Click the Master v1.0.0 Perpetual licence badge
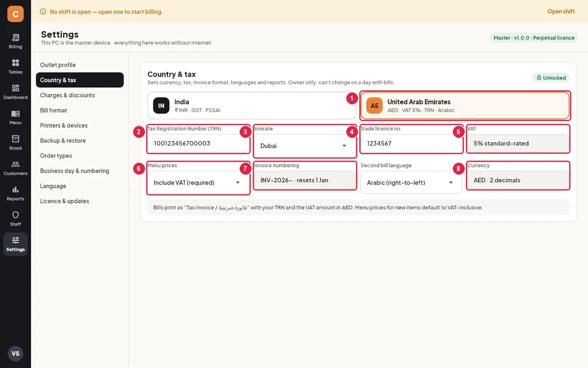This screenshot has width=588, height=368. pos(533,38)
